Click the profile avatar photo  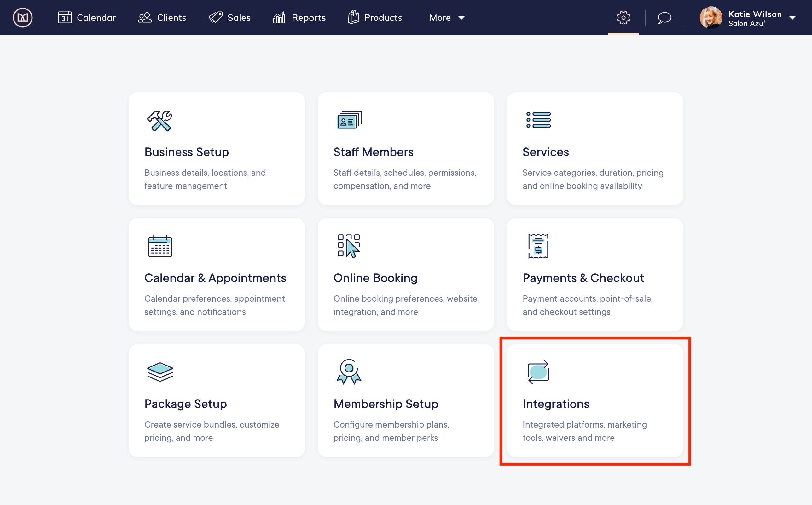[711, 17]
